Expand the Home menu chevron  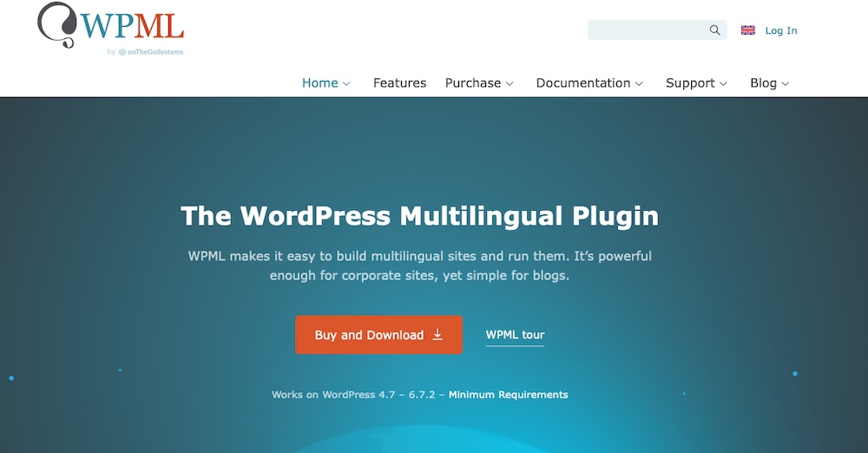point(346,83)
